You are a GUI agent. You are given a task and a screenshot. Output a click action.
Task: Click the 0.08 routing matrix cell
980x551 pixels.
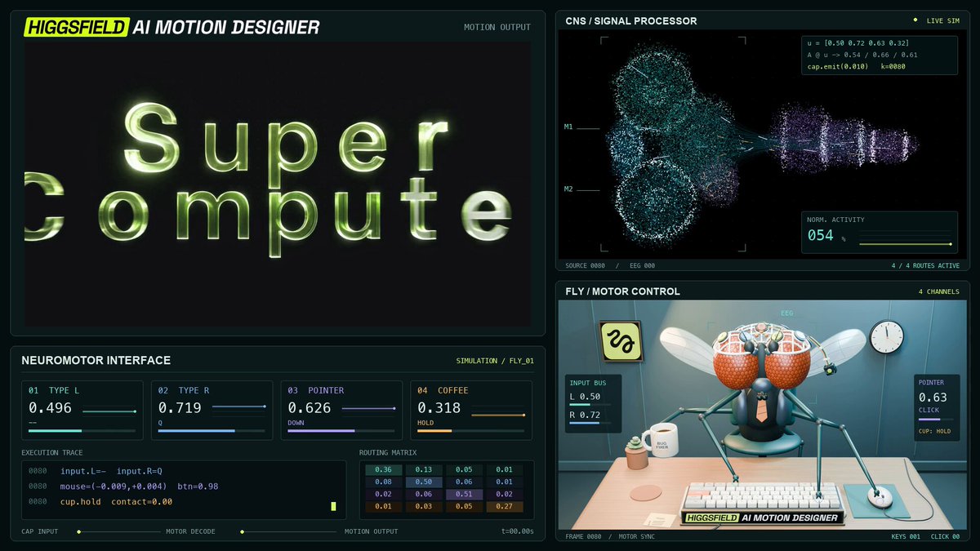(x=383, y=482)
